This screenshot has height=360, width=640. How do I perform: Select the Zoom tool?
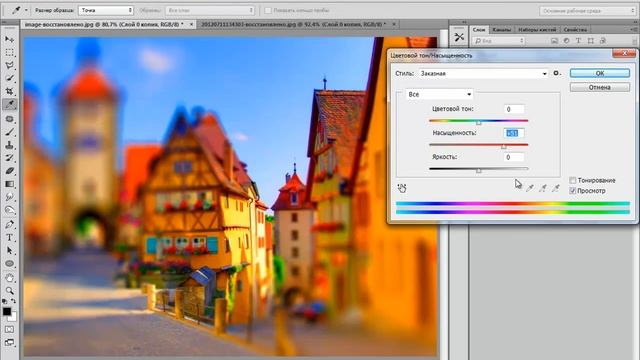coord(9,291)
